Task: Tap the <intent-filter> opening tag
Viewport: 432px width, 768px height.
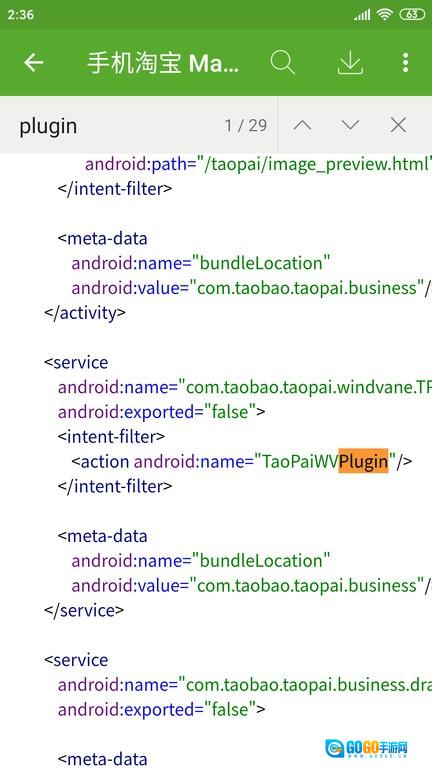Action: (x=111, y=436)
